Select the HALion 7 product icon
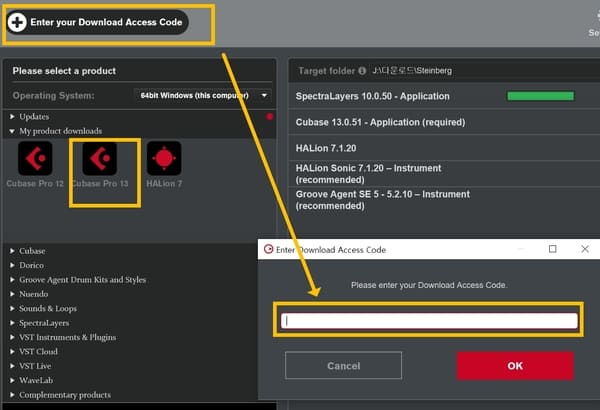 coord(164,158)
